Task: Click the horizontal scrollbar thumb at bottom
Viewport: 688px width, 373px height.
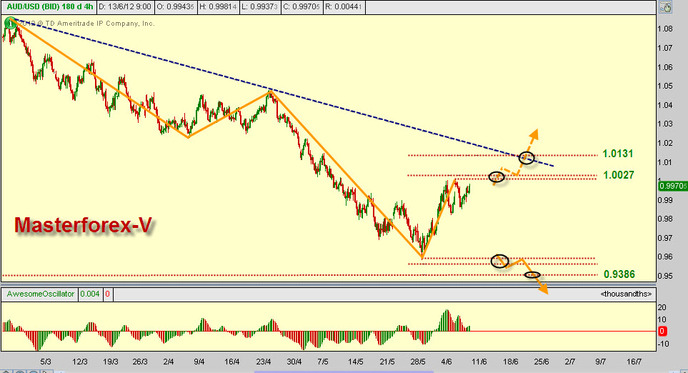Action: coord(344,371)
